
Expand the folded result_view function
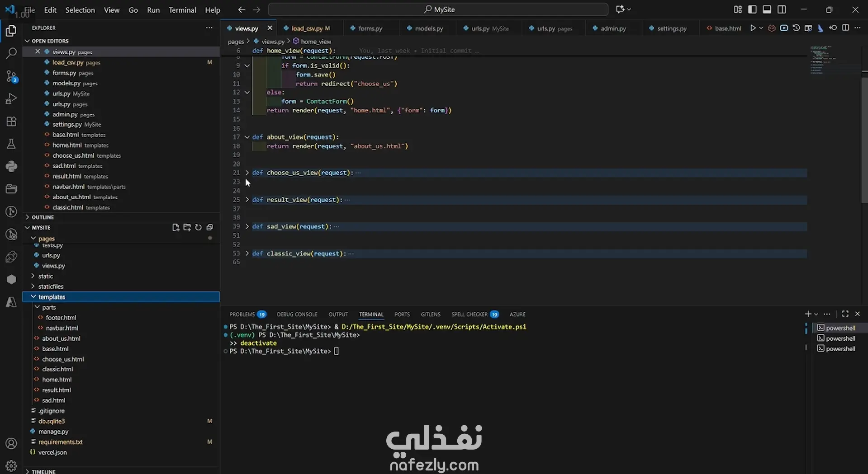[x=247, y=200]
